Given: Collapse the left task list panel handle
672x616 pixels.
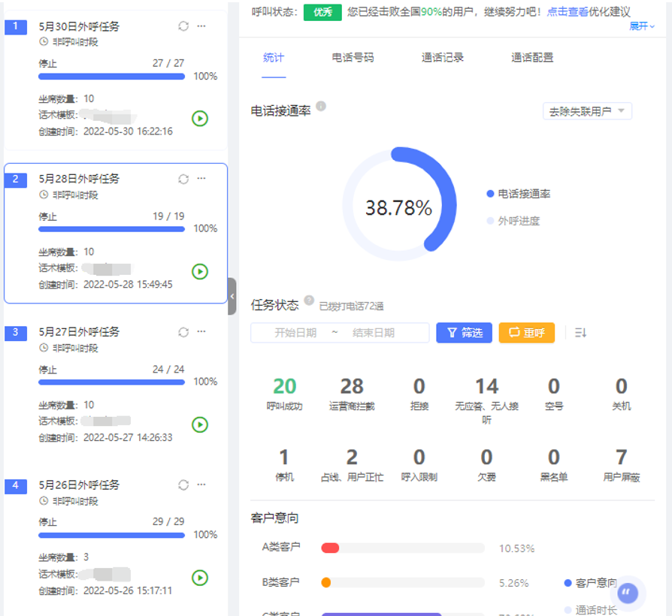Looking at the screenshot, I should (x=232, y=296).
